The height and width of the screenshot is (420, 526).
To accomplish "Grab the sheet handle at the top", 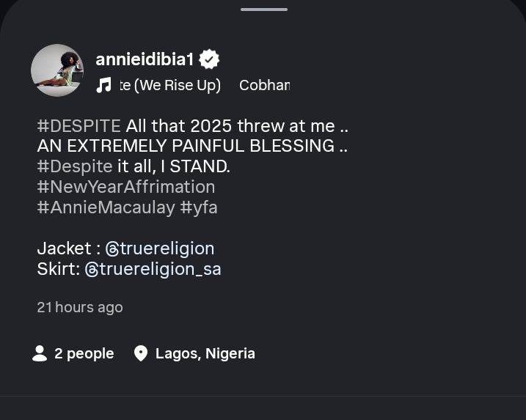I will (x=263, y=10).
